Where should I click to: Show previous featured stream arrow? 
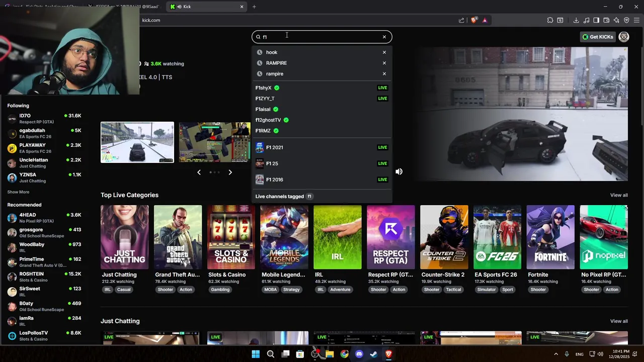(x=199, y=172)
